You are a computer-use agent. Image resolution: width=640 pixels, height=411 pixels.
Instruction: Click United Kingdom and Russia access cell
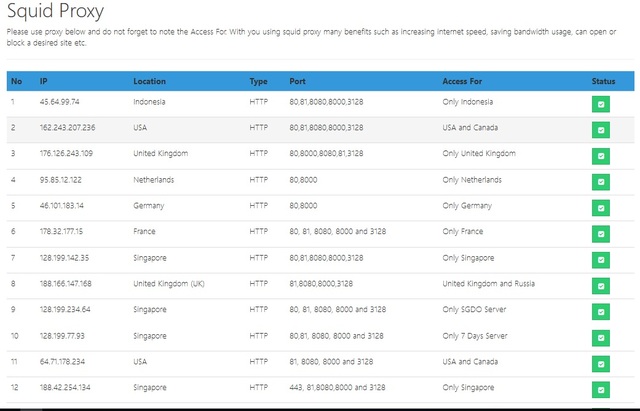489,284
